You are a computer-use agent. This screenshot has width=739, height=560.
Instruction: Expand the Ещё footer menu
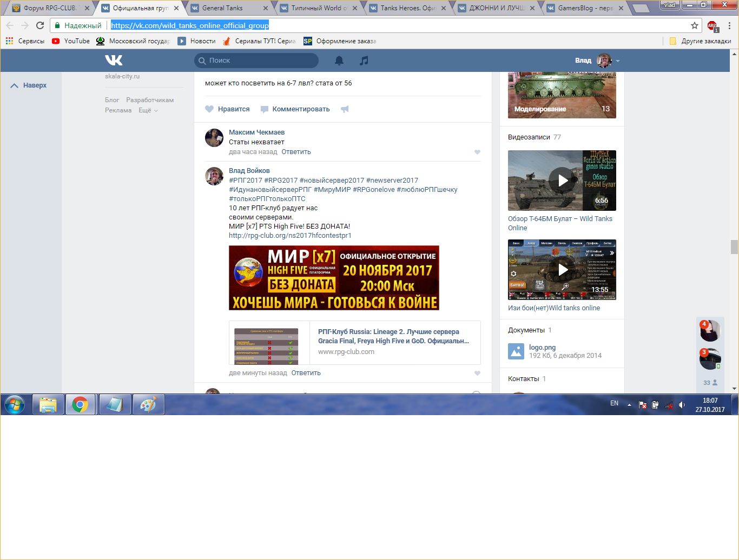click(148, 110)
